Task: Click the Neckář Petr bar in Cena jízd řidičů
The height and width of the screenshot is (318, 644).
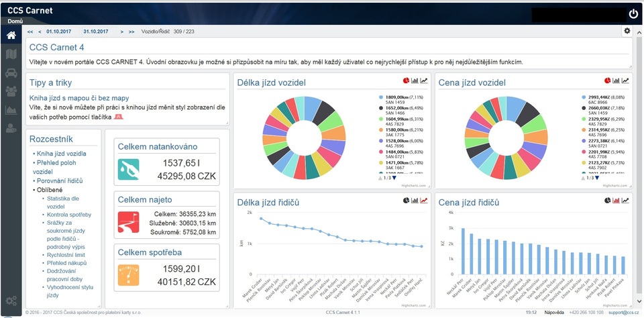Action: [x=464, y=251]
